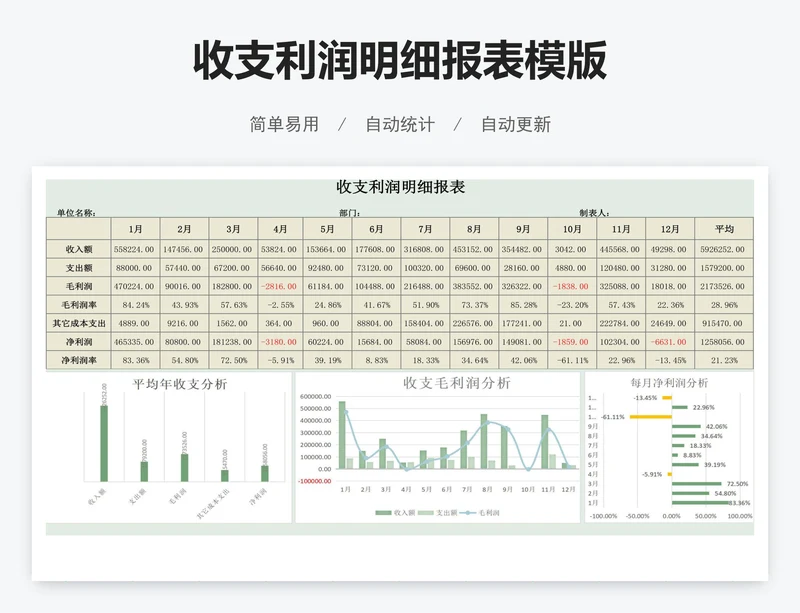Screen dimensions: 800x613
Task: Select the 其它成本支出 row header cell
Action: pyautogui.click(x=79, y=323)
